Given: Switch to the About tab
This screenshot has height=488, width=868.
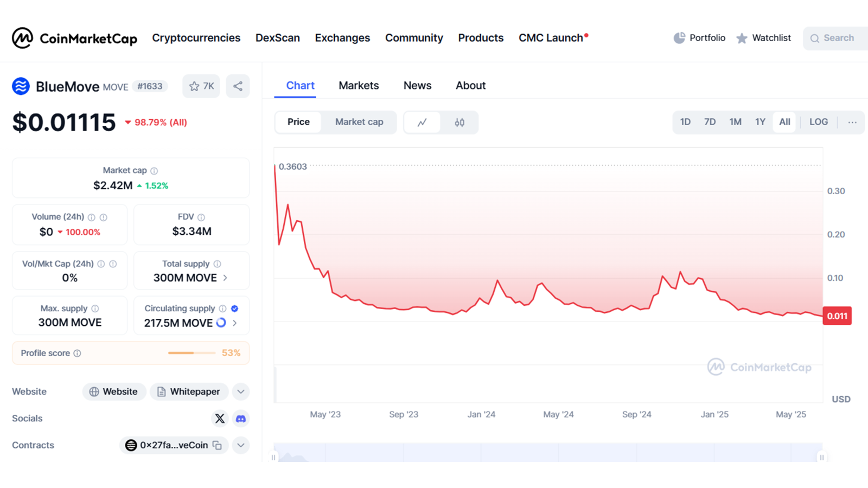Looking at the screenshot, I should pyautogui.click(x=470, y=86).
